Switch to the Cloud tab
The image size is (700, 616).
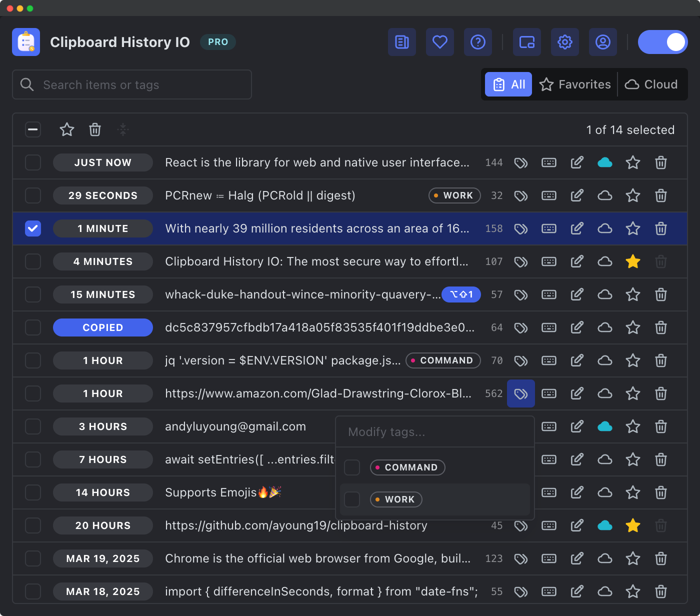coord(651,84)
